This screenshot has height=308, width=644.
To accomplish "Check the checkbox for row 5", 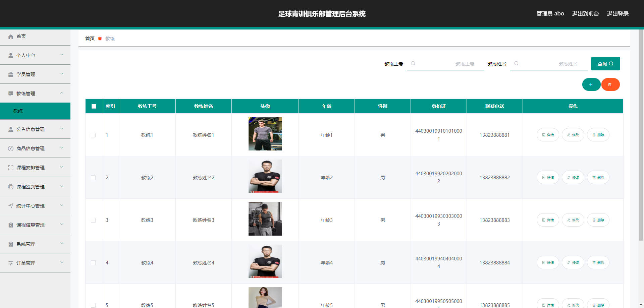I will point(93,305).
